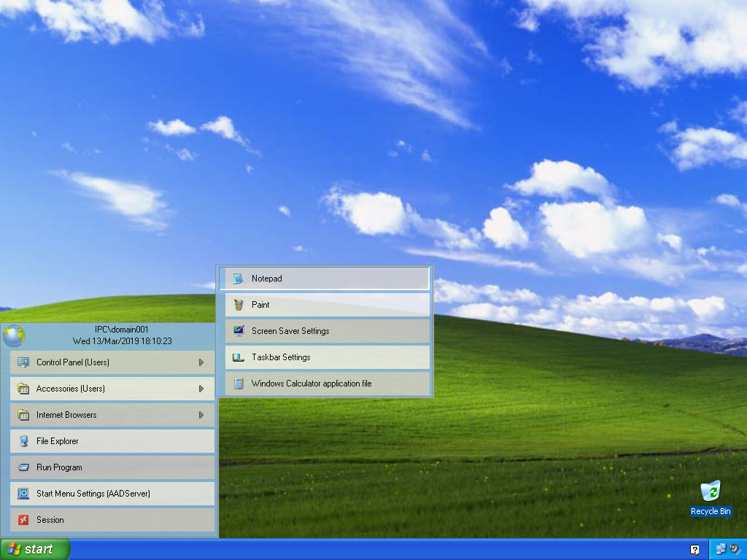The width and height of the screenshot is (747, 560).
Task: Open the Recycle Bin desktop icon
Action: click(x=710, y=492)
